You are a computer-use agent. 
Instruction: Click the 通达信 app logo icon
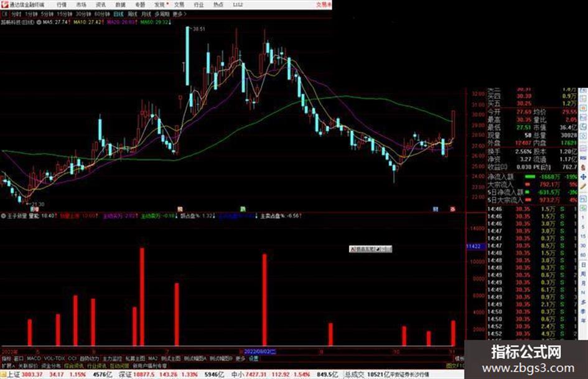pos(4,4)
